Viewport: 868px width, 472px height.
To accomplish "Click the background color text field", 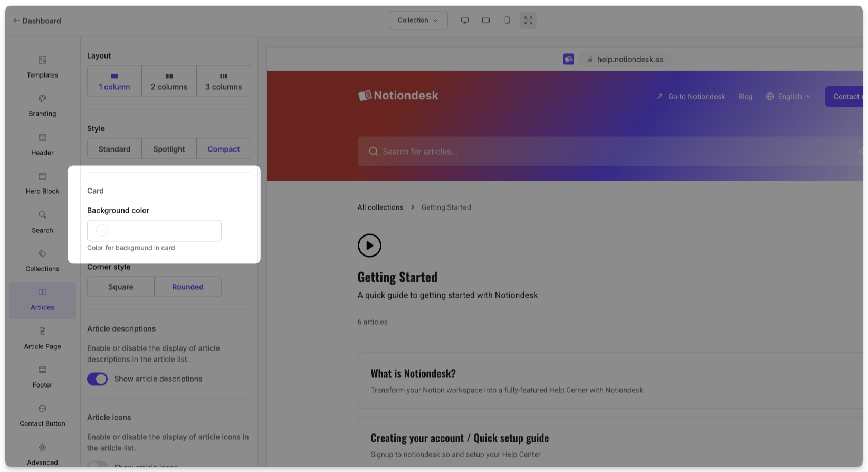I will 169,231.
